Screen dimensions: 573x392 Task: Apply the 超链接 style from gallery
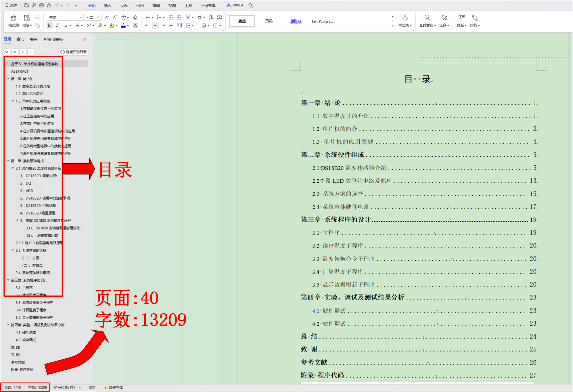tap(296, 21)
